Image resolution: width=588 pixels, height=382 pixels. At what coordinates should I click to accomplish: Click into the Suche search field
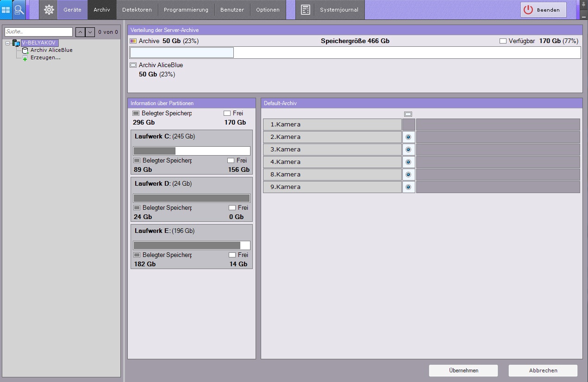pos(38,32)
